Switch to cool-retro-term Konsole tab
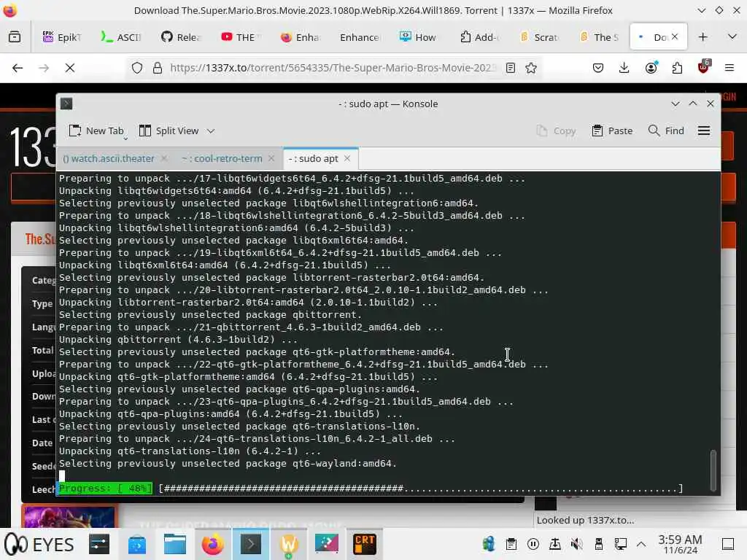747x560 pixels. coord(222,158)
